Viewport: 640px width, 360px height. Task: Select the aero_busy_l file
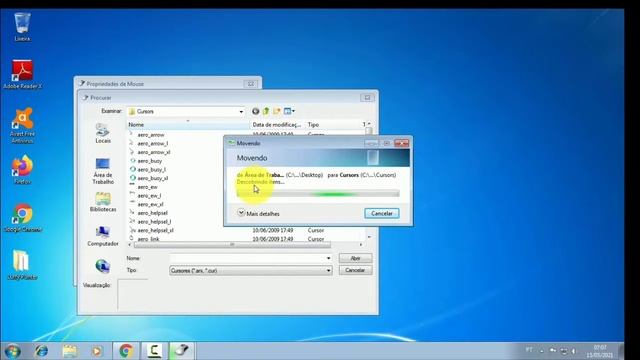(x=151, y=170)
